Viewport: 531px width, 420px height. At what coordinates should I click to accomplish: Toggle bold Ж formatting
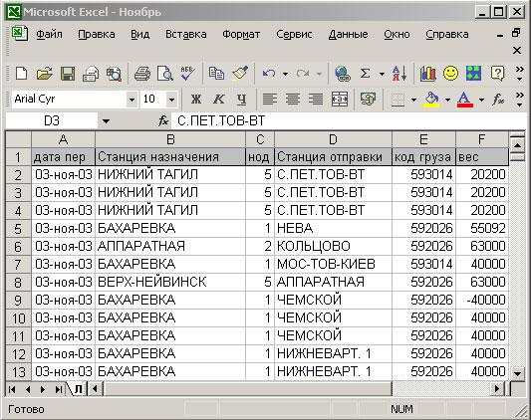point(195,100)
